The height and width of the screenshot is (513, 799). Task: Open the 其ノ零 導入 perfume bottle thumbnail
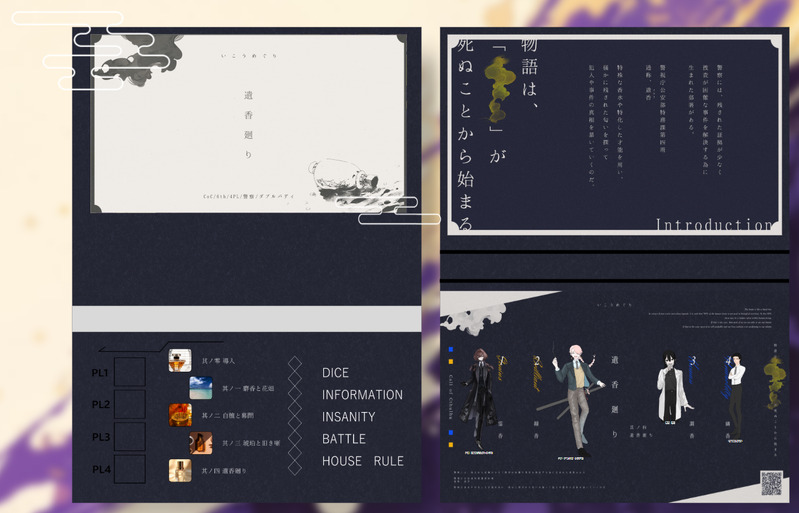point(180,360)
